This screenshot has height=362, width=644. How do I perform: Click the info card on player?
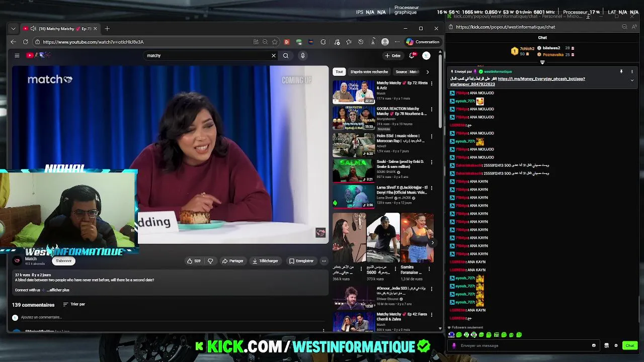pos(320,232)
